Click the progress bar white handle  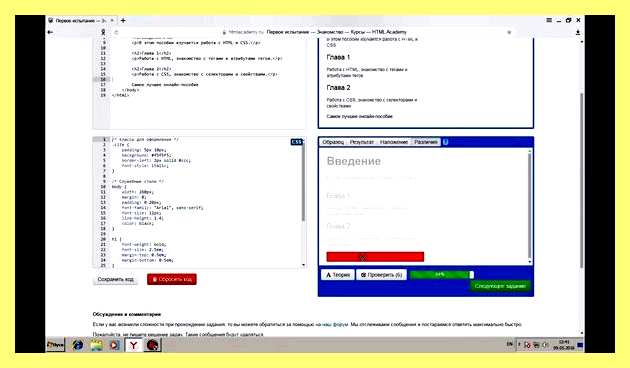[472, 275]
